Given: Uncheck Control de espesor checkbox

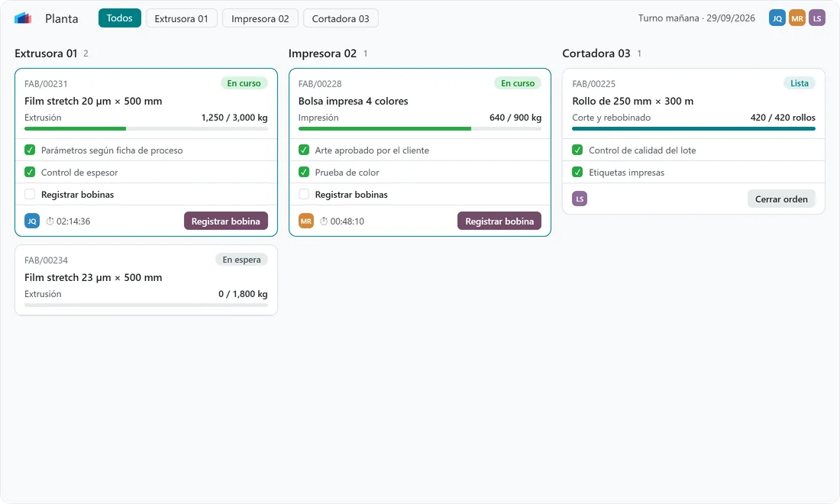Looking at the screenshot, I should pos(30,172).
